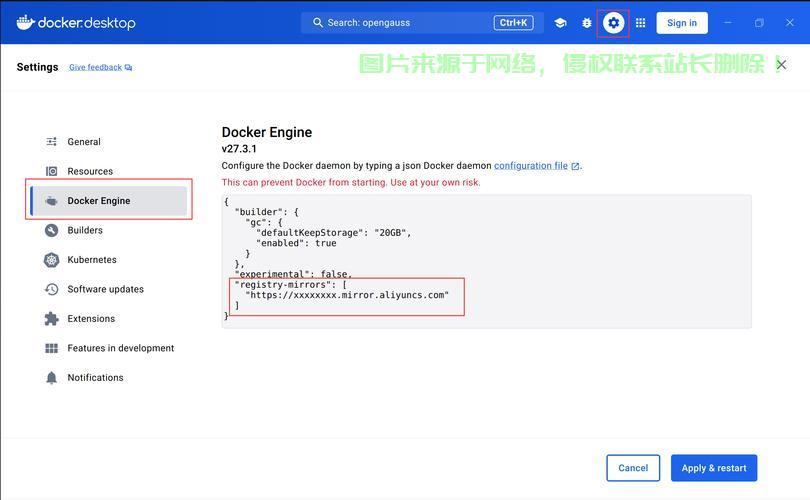This screenshot has width=810, height=500.
Task: Click inside the daemon JSON editor
Action: [x=486, y=261]
